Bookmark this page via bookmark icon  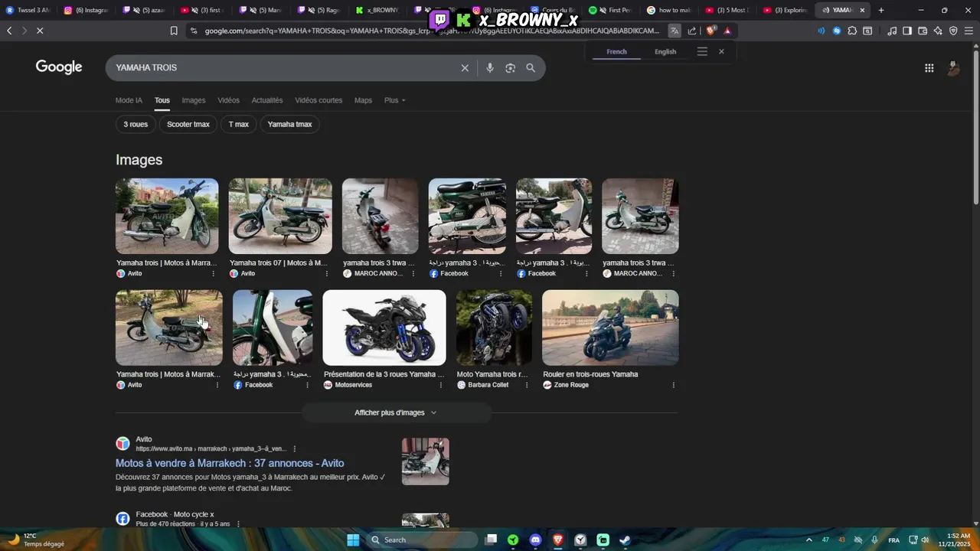[x=174, y=31]
